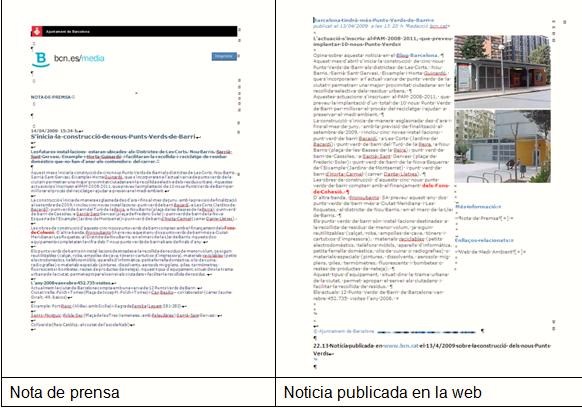Expand the Web de Medi Ambient [+] link
The width and height of the screenshot is (582, 408).
(491, 252)
